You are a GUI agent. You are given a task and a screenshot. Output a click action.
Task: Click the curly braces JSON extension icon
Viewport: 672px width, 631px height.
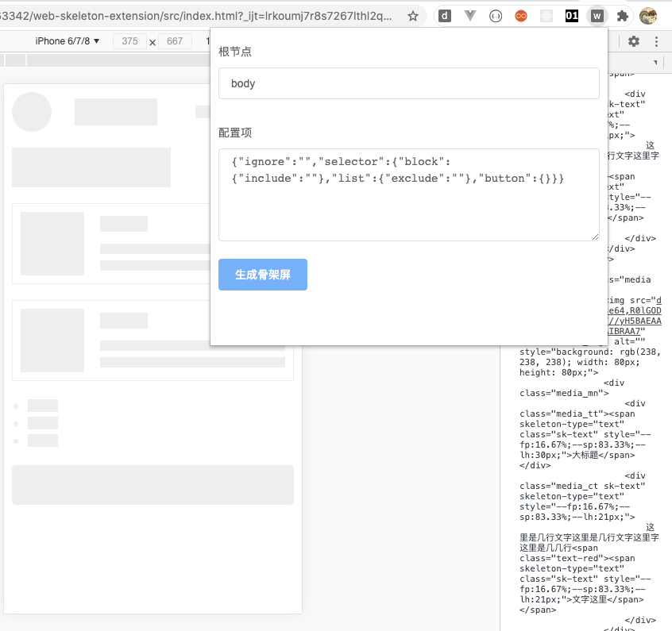coord(496,17)
